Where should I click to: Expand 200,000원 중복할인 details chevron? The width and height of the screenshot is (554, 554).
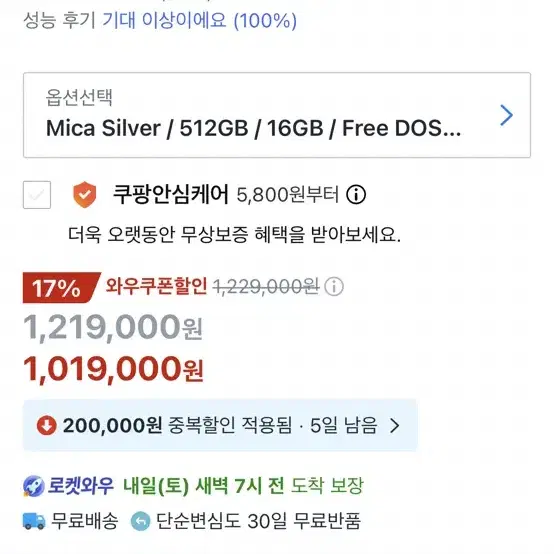click(394, 425)
